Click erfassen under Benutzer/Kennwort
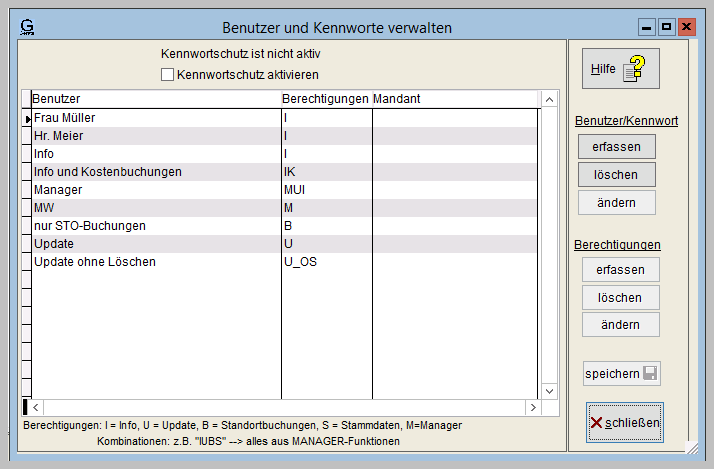 point(616,146)
